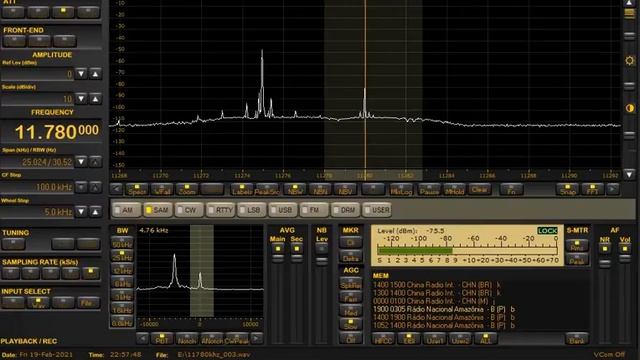
Task: Open the HFCC memory list
Action: click(x=383, y=339)
